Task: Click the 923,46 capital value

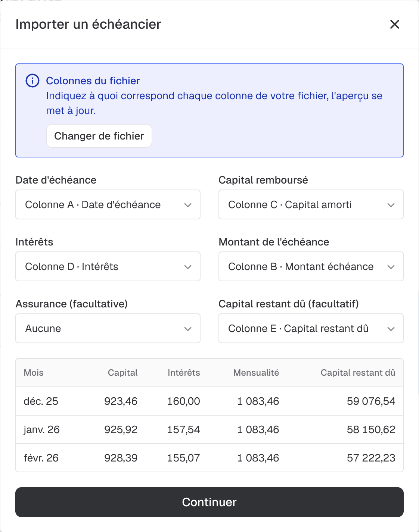Action: (121, 401)
